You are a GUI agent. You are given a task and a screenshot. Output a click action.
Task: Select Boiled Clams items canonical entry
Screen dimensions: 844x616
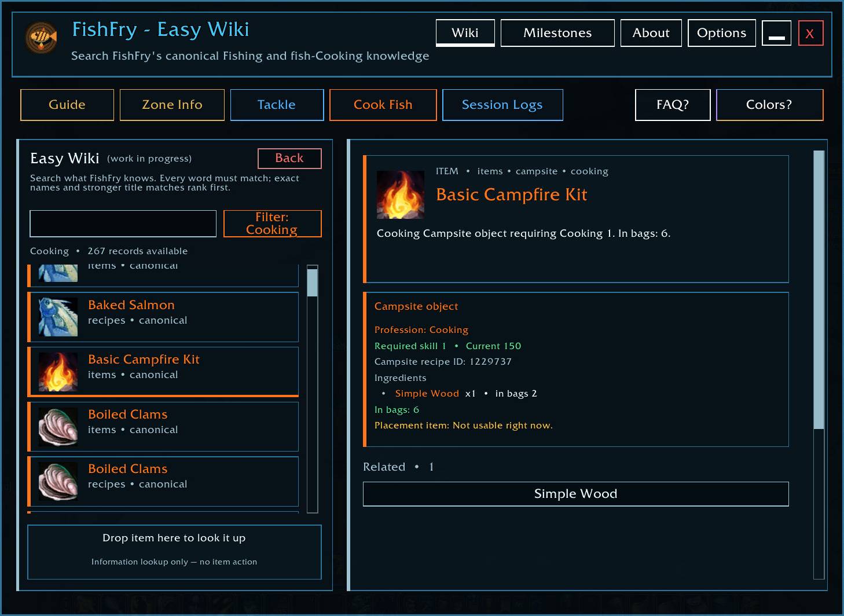[163, 427]
